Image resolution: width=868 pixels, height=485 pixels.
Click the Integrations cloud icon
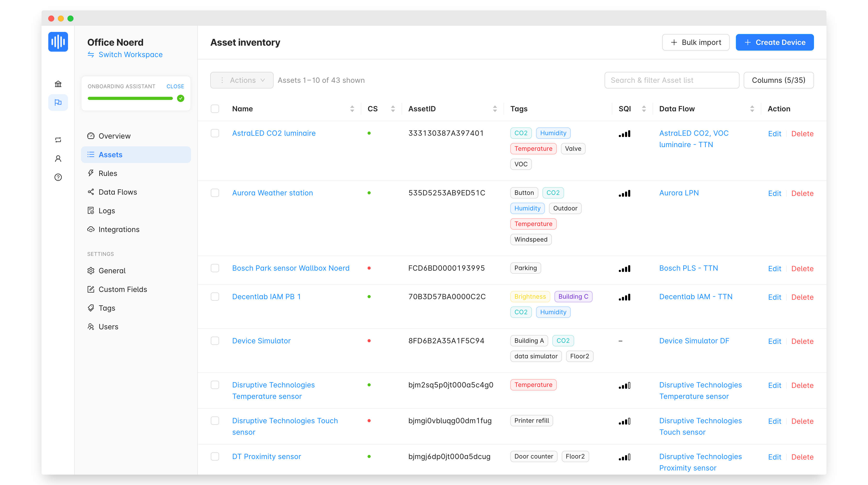91,229
